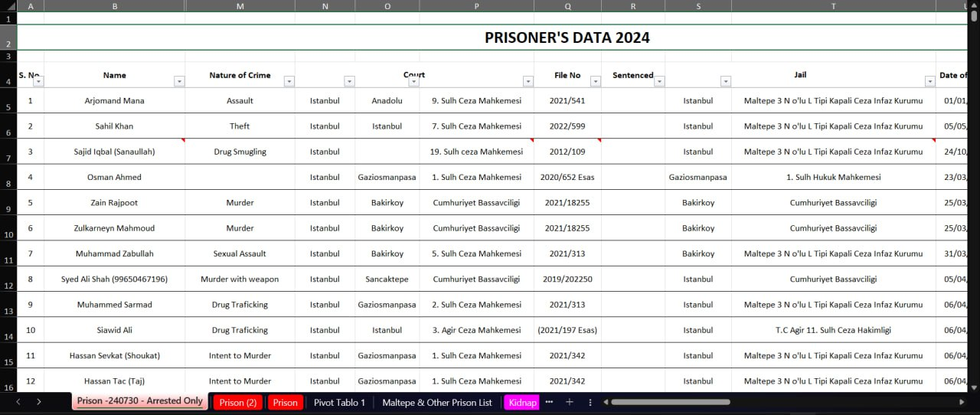Select the Sajid Iqbal (Sanaullah) cell
The height and width of the screenshot is (415, 980).
[x=115, y=152]
